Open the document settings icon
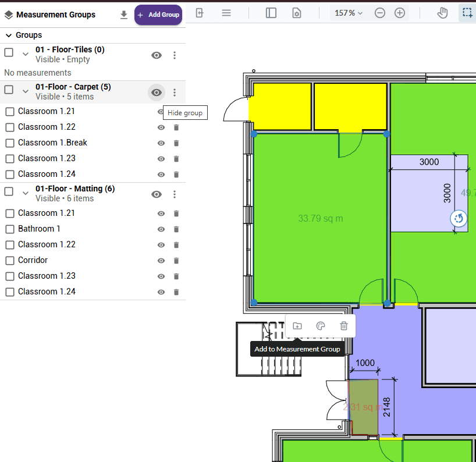Viewport: 476px width, 462px height. coord(297,13)
